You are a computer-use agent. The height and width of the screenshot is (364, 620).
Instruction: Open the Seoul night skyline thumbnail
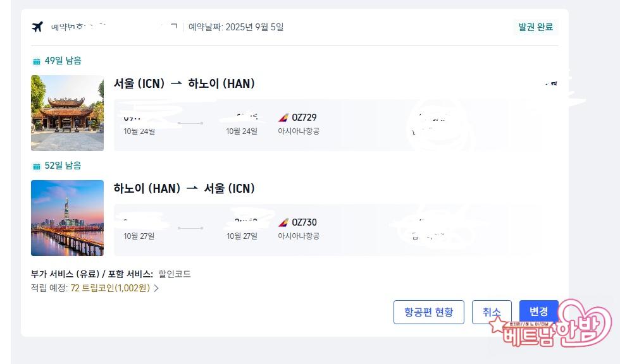coord(67,218)
